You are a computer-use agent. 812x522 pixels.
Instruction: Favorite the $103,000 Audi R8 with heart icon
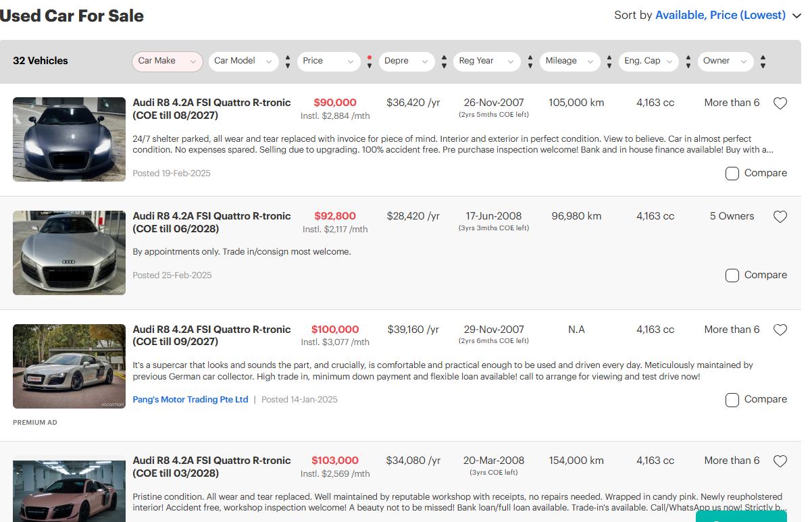tap(780, 461)
